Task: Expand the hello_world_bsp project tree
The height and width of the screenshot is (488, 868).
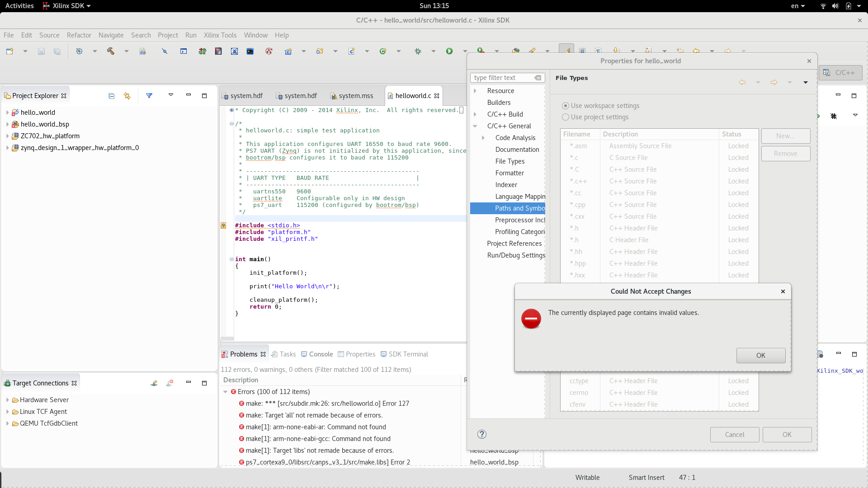Action: pyautogui.click(x=7, y=124)
